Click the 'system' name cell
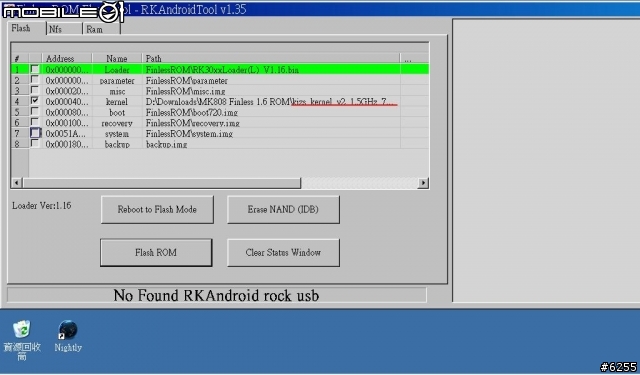Image resolution: width=640 pixels, height=375 pixels. click(x=117, y=133)
